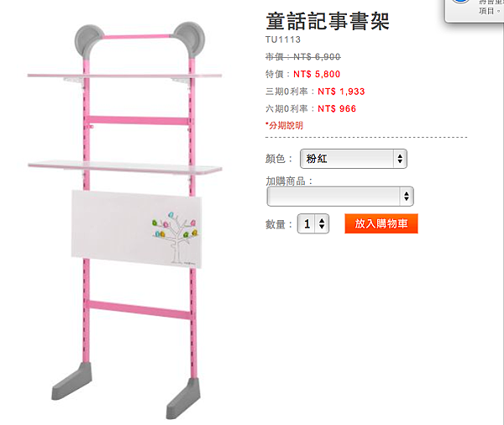Click the arrows on the 粉紅 color selector
Viewport: 504px width, 425px height.
[400, 159]
